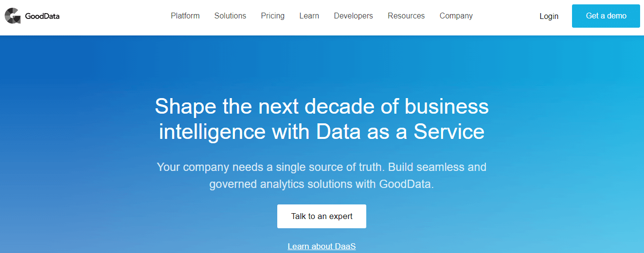644x253 pixels.
Task: Click the blue Get a demo button
Action: (x=606, y=16)
